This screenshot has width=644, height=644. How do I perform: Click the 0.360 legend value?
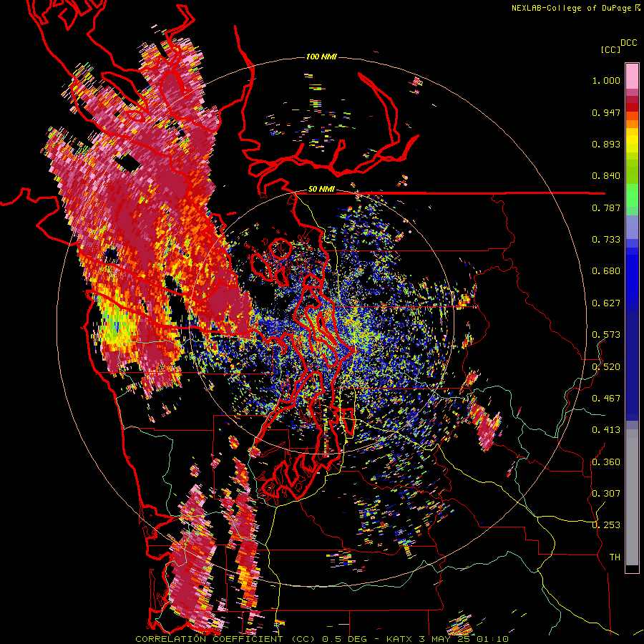(606, 462)
